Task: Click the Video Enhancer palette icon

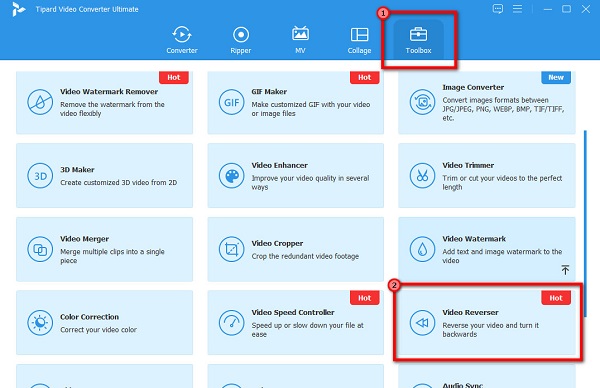Action: click(232, 176)
